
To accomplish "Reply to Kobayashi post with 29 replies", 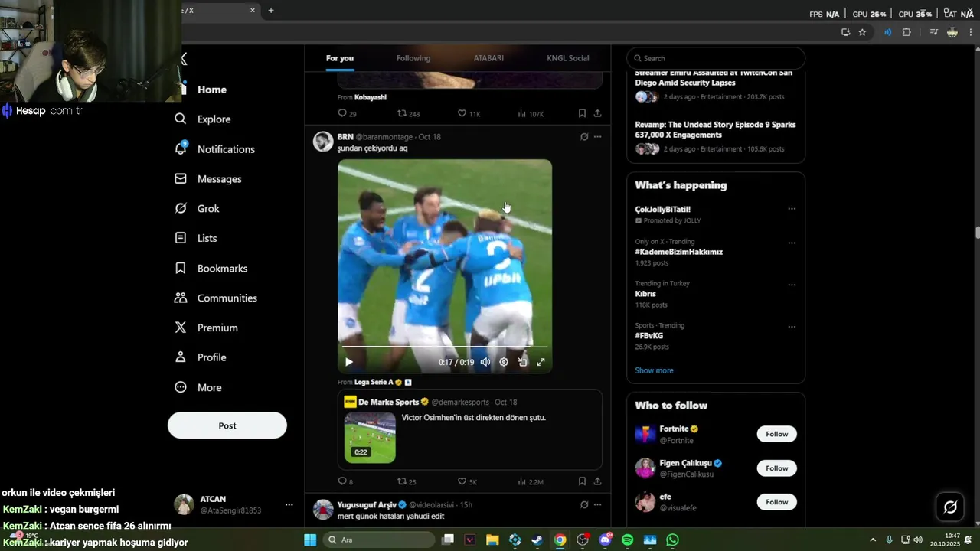I will point(347,113).
